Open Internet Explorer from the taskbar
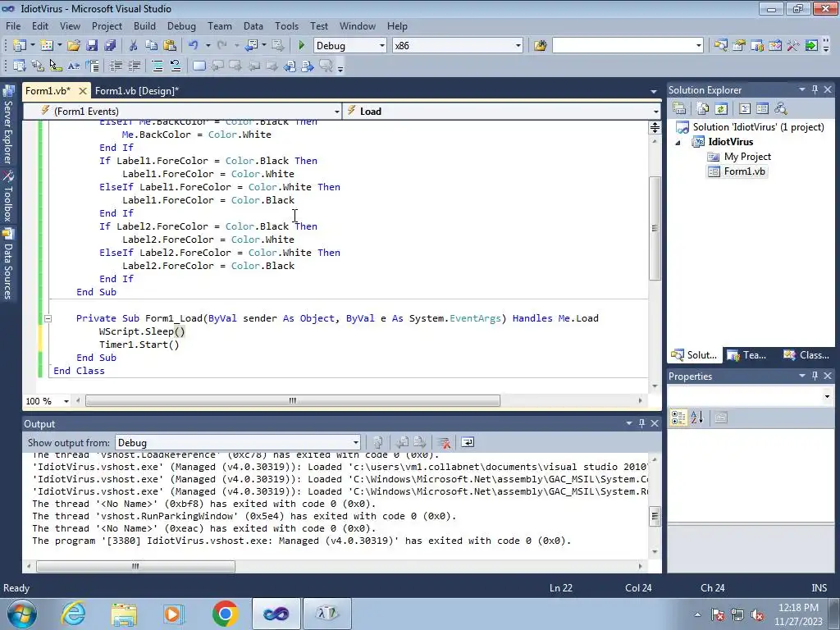This screenshot has height=630, width=840. [x=73, y=614]
